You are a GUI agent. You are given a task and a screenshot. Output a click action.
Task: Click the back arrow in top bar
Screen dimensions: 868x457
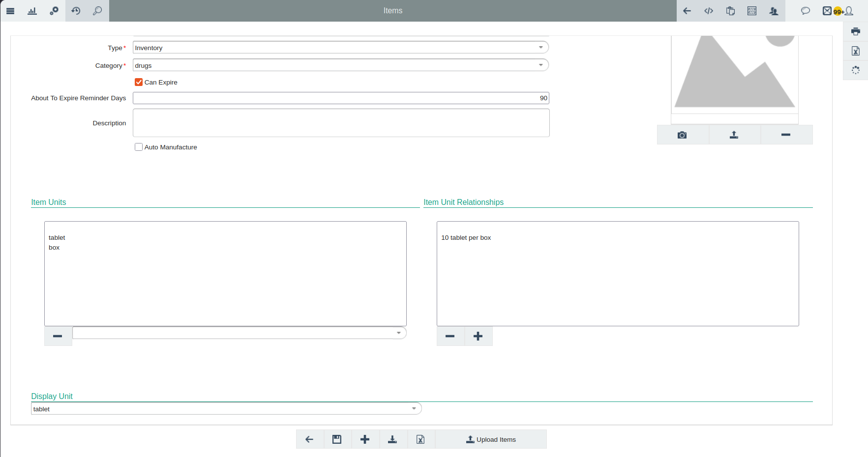[687, 11]
